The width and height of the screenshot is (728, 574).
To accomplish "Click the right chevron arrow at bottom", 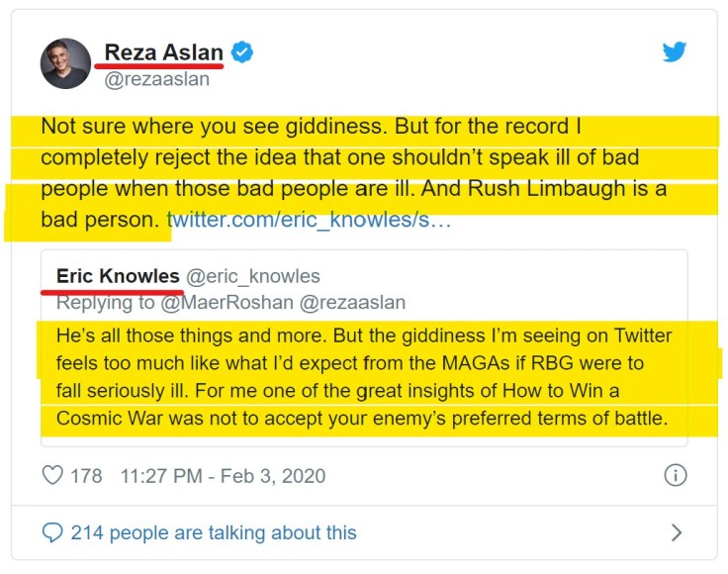I will coord(677,532).
